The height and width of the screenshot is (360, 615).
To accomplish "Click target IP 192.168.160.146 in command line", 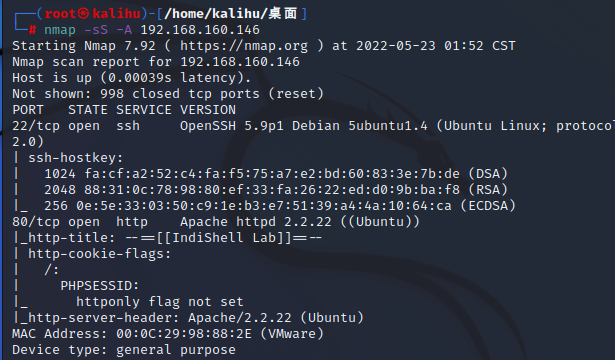I will click(200, 30).
